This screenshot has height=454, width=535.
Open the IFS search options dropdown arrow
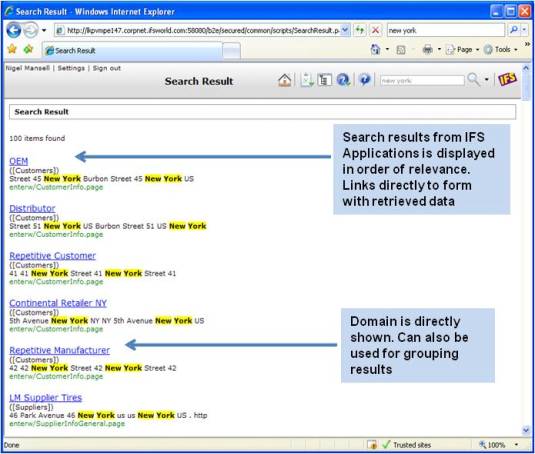(x=487, y=80)
